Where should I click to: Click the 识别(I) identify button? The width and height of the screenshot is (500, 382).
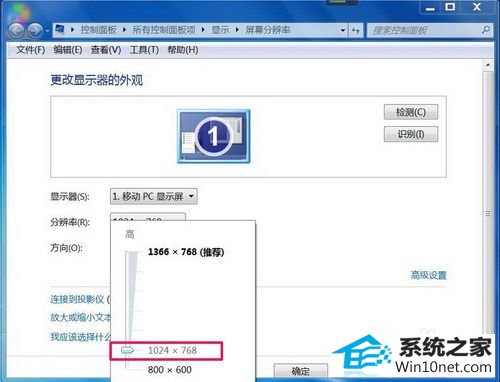tap(411, 134)
